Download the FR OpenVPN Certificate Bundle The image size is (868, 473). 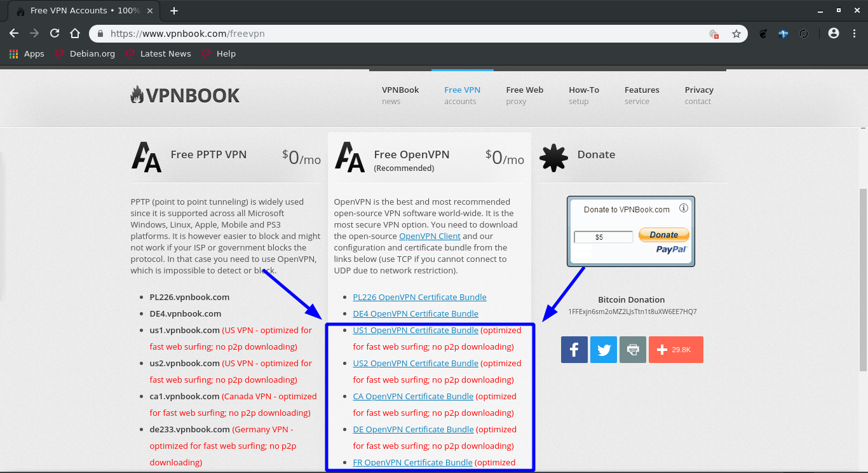pos(412,462)
